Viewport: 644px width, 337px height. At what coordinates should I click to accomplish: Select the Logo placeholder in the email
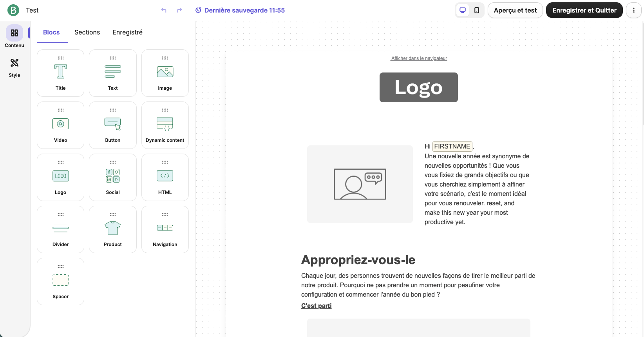point(419,87)
